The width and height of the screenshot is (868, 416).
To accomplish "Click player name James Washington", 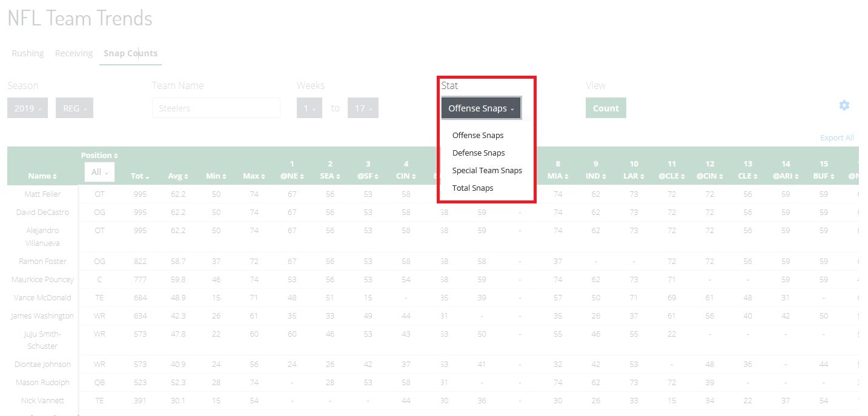I will [42, 315].
